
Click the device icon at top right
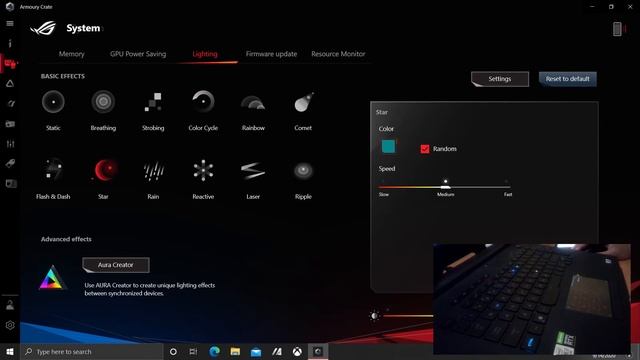pyautogui.click(x=617, y=29)
